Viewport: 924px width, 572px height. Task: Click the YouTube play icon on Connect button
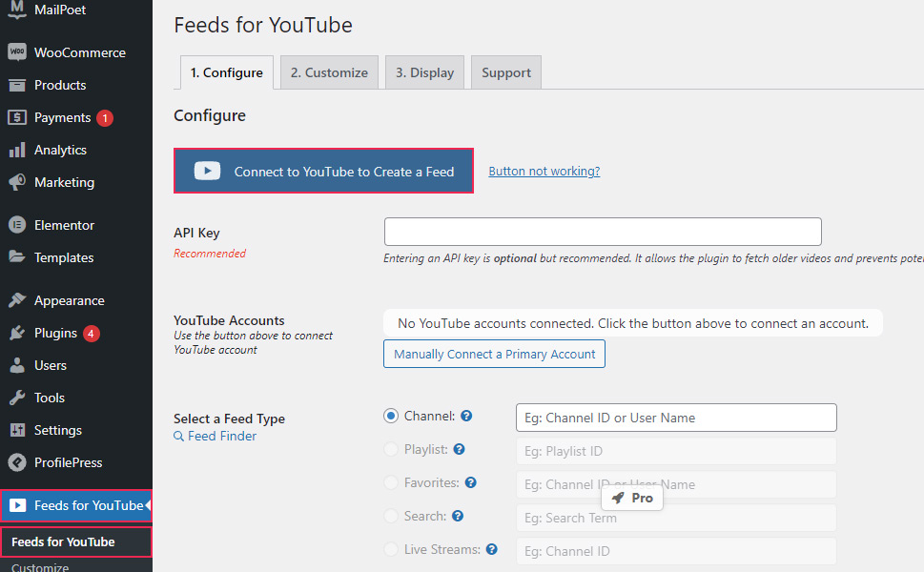coord(208,171)
